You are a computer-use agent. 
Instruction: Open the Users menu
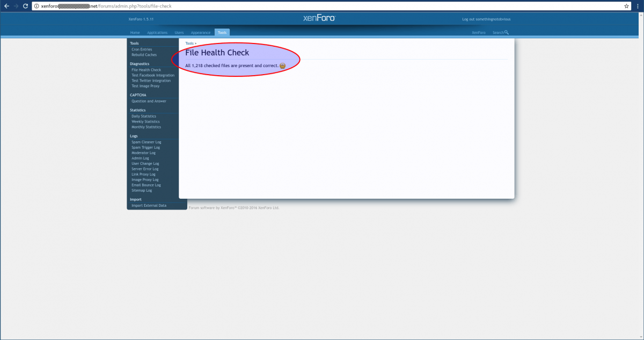(179, 32)
